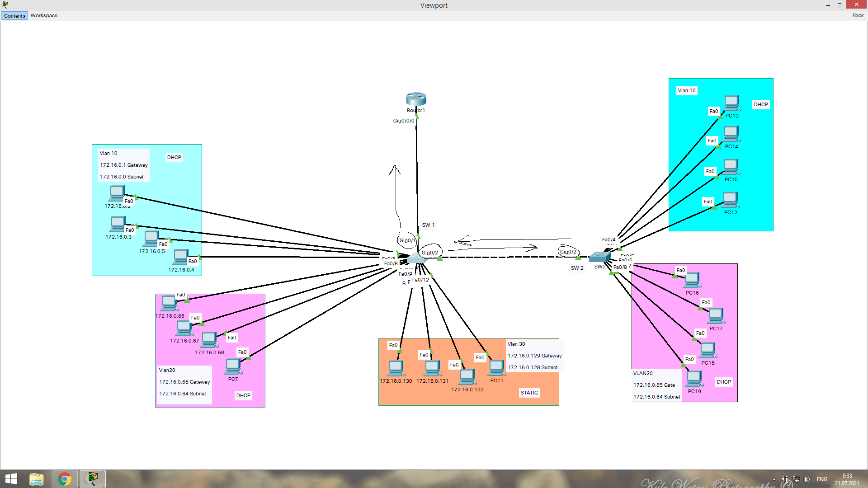This screenshot has height=488, width=868.
Task: Click the STATIC label in Vlan 30
Action: tap(529, 393)
